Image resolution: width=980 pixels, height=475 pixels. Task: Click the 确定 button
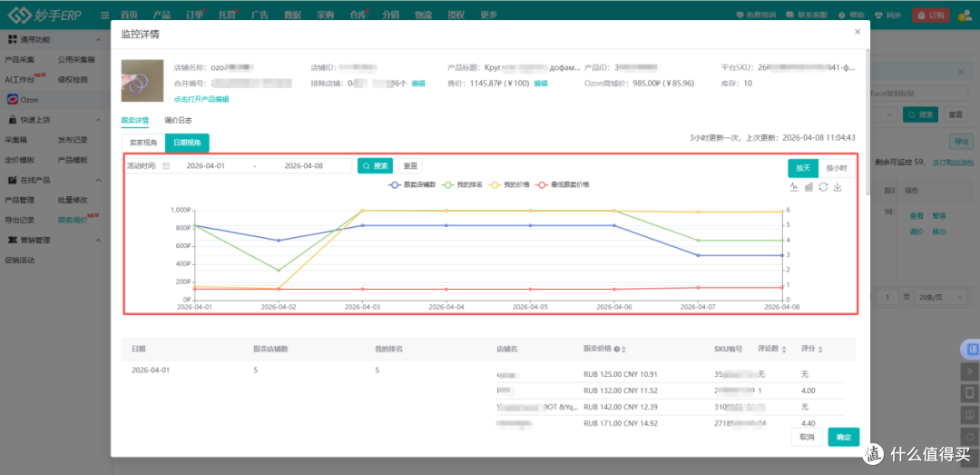(844, 437)
